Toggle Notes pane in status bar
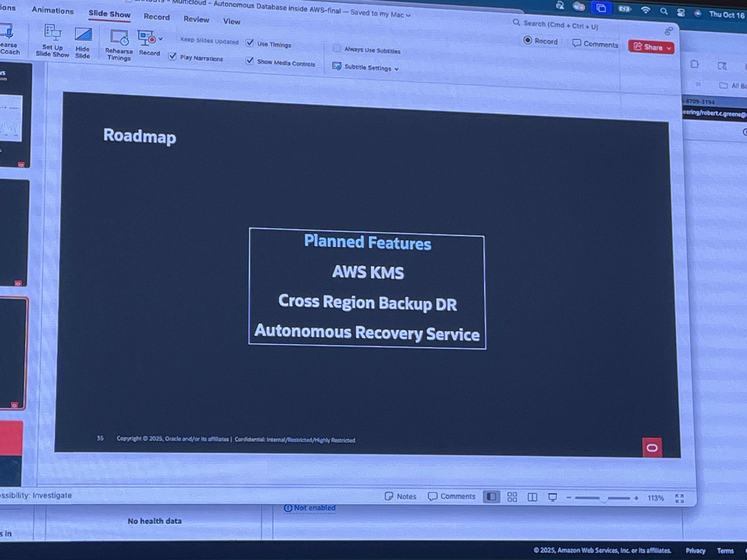Screen dimensions: 747x560 tap(401, 496)
